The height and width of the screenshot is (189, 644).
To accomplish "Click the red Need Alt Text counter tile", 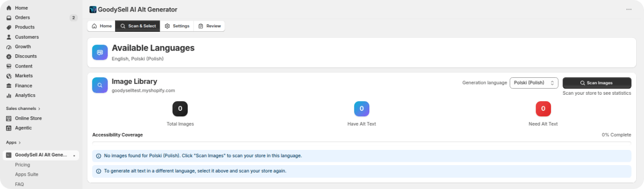I will click(x=543, y=109).
